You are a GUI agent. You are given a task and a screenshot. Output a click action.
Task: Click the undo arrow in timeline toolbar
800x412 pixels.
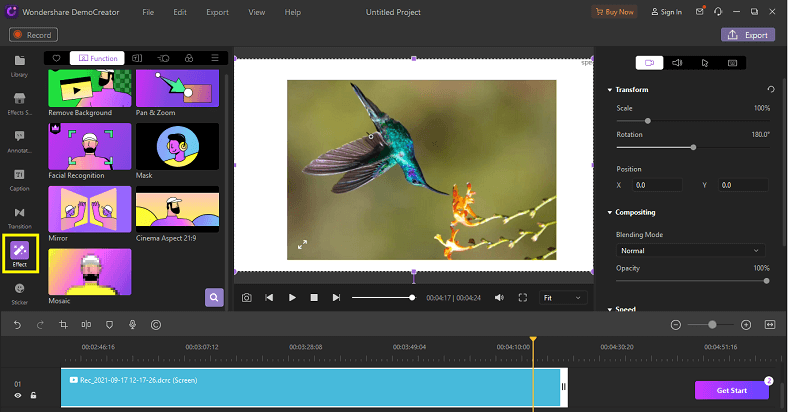(x=17, y=325)
